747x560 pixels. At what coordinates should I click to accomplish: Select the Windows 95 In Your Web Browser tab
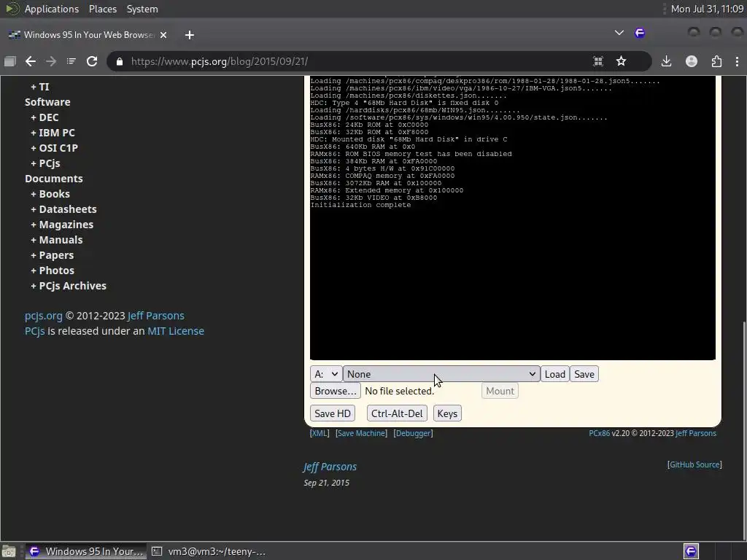88,35
